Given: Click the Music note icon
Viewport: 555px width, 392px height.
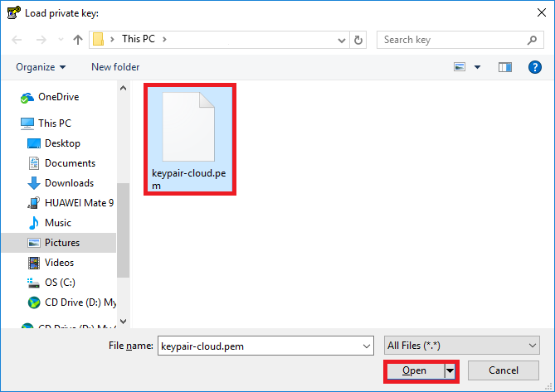Looking at the screenshot, I should tap(34, 223).
